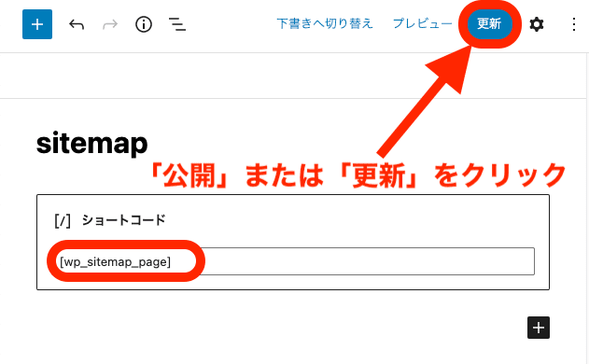This screenshot has height=364, width=589.
Task: Undo the last edit
Action: (77, 25)
